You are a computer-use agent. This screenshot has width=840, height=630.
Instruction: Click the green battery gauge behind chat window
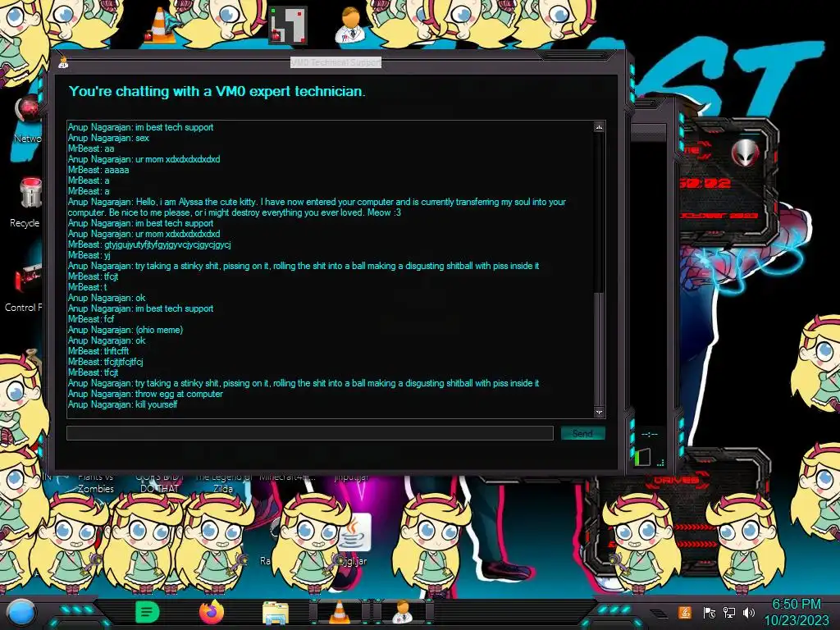pos(642,457)
